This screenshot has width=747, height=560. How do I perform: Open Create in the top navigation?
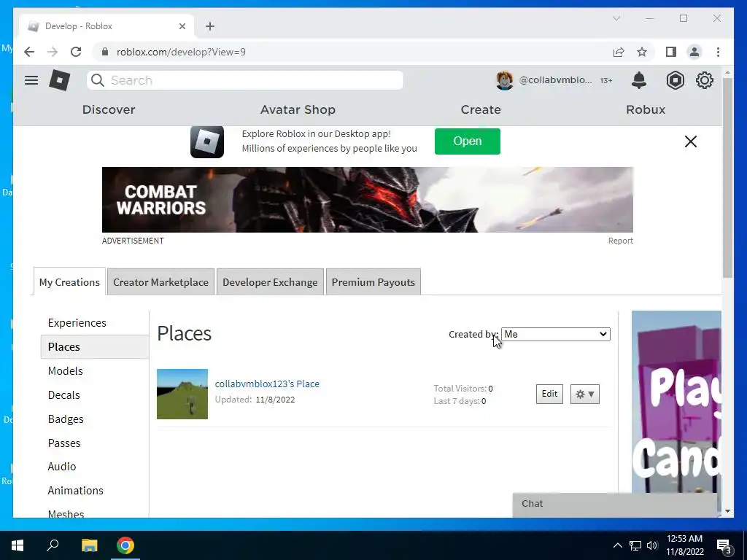(x=481, y=109)
